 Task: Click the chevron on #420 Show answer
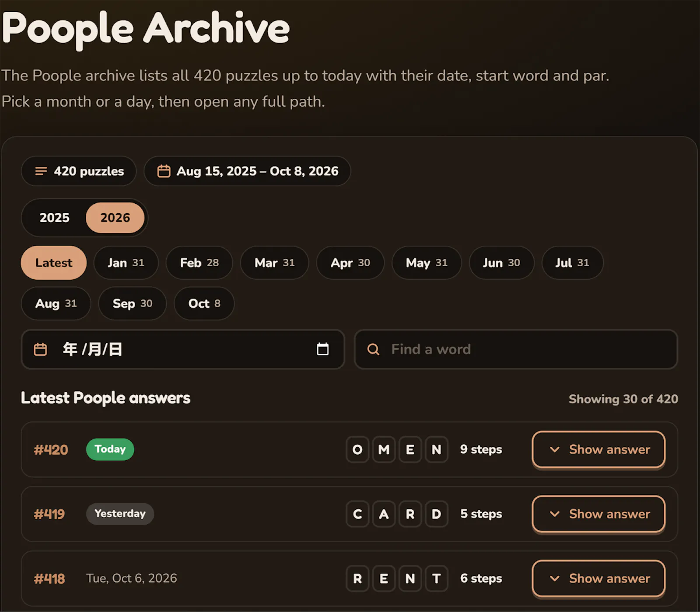554,449
